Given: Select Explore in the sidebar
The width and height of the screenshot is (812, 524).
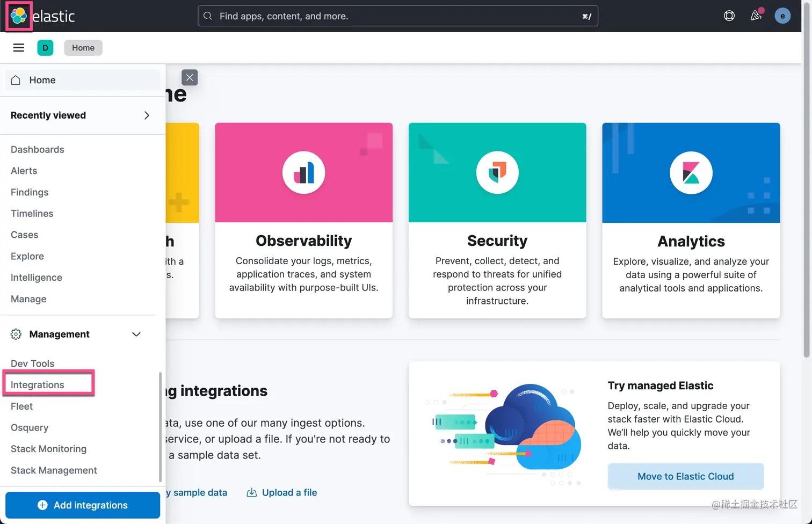Looking at the screenshot, I should tap(27, 256).
